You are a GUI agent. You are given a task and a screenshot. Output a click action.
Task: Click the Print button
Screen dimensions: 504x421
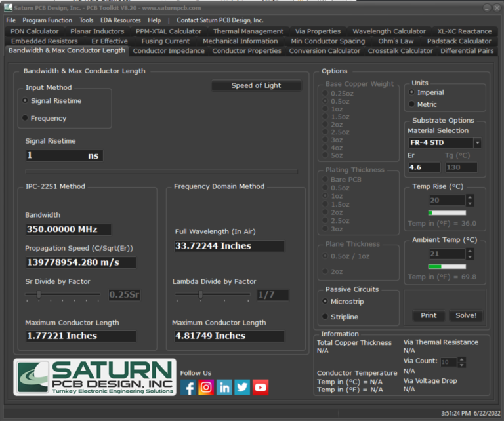(x=429, y=315)
